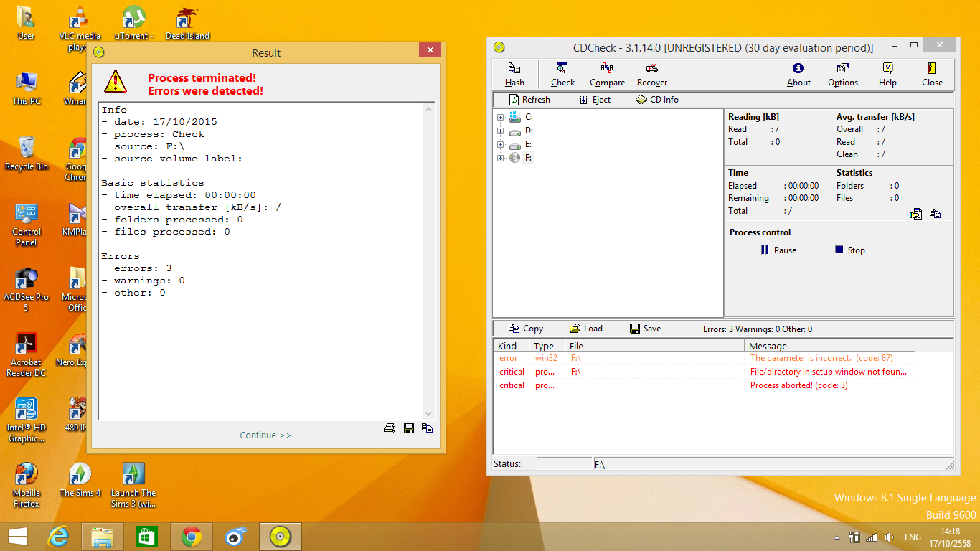The image size is (980, 551).
Task: Select the E: drive in tree
Action: click(528, 144)
